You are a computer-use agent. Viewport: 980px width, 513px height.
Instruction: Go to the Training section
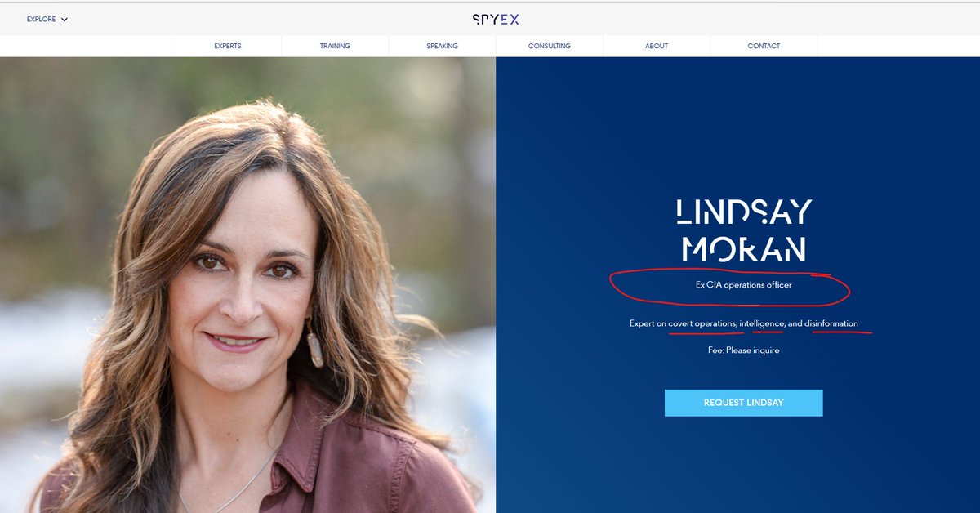coord(335,46)
